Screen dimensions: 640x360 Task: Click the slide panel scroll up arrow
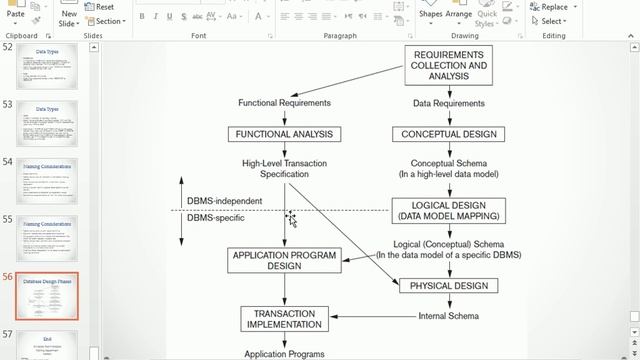tap(94, 48)
